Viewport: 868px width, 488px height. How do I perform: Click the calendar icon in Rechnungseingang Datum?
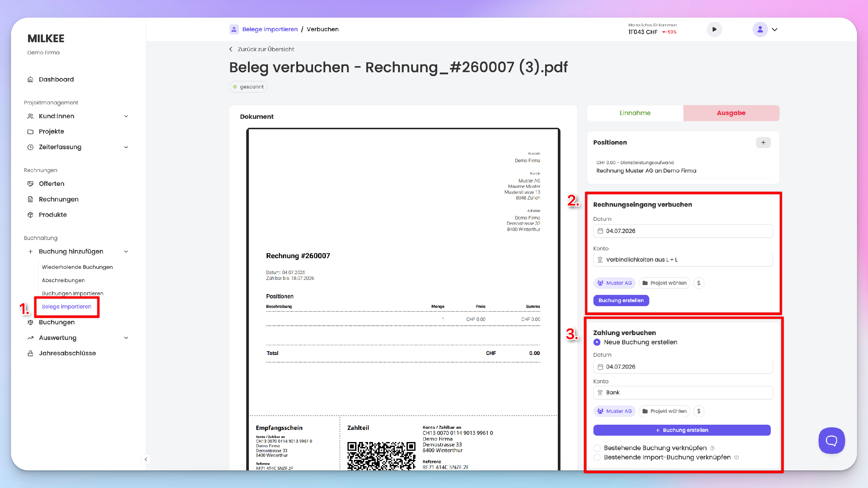[x=600, y=231]
